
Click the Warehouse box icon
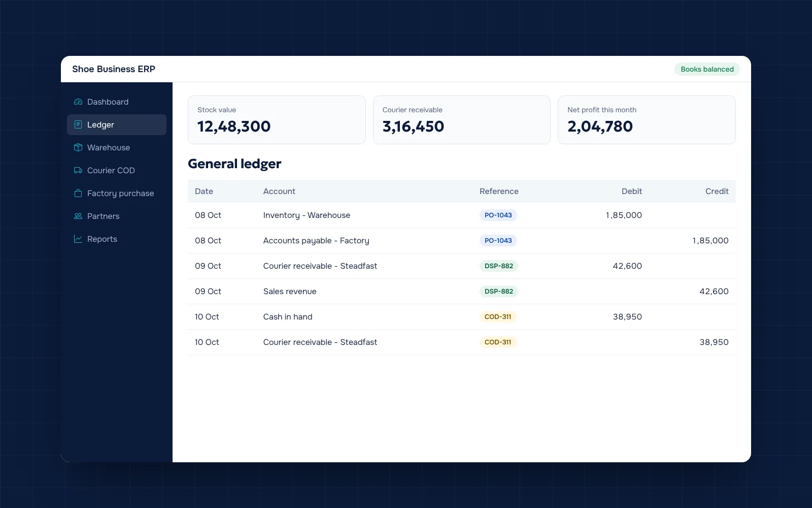[x=78, y=147]
